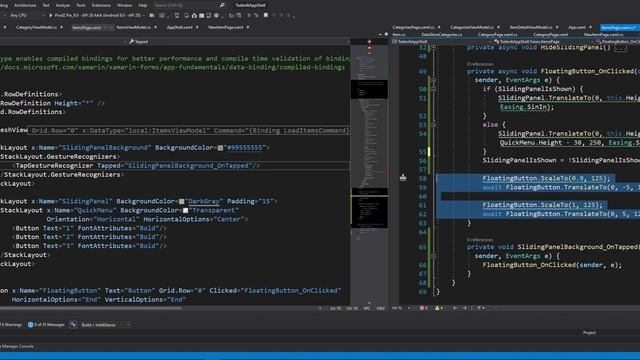Open the Test menu
640x360 pixels.
46,5
